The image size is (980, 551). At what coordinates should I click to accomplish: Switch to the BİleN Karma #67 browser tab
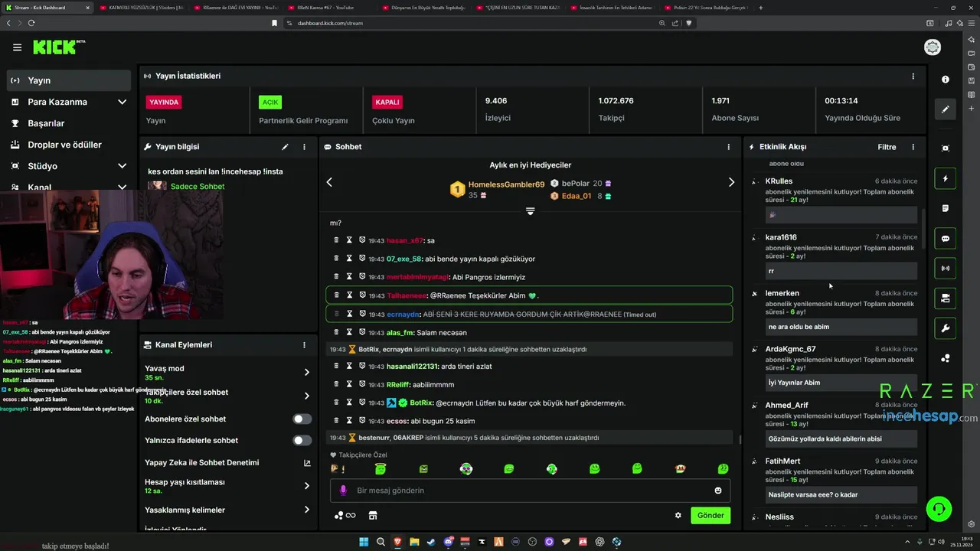pos(329,8)
